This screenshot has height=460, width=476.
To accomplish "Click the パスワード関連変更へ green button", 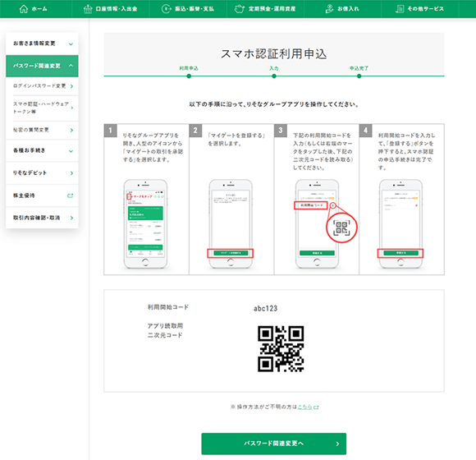I will 274,444.
